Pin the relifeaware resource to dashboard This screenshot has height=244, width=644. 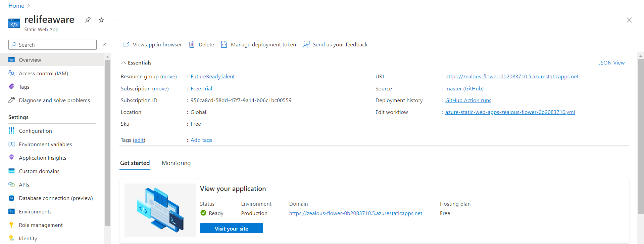[88, 20]
